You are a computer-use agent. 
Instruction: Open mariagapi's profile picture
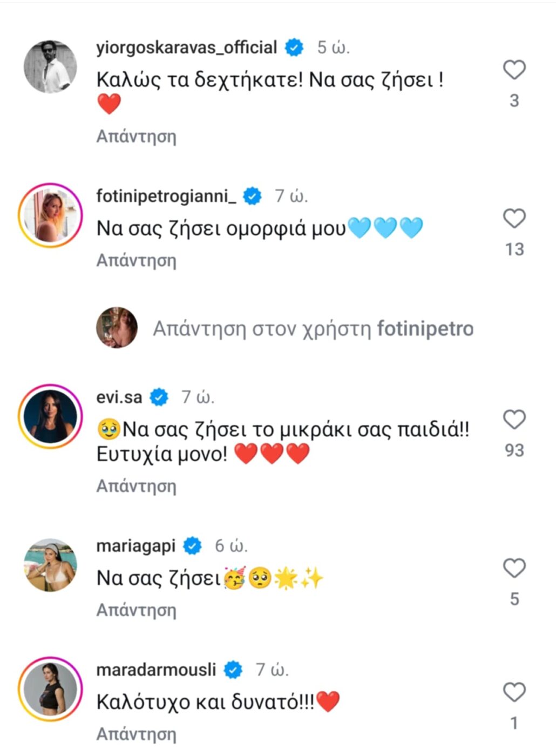(50, 565)
